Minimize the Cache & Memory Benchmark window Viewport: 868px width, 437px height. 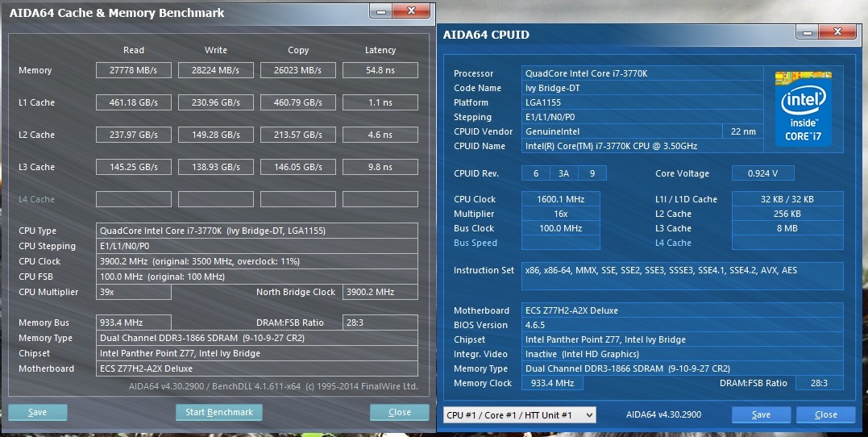(381, 11)
